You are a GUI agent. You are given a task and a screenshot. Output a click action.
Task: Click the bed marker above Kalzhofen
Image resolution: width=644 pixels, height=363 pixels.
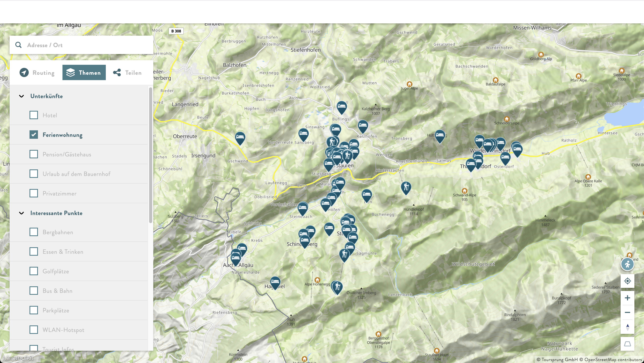pyautogui.click(x=363, y=127)
